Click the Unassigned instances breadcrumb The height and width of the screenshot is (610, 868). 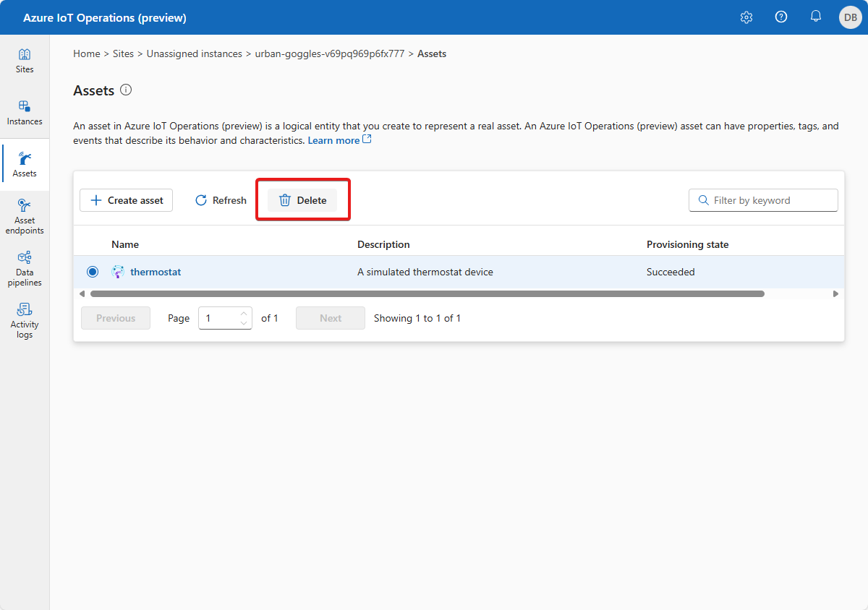point(195,53)
